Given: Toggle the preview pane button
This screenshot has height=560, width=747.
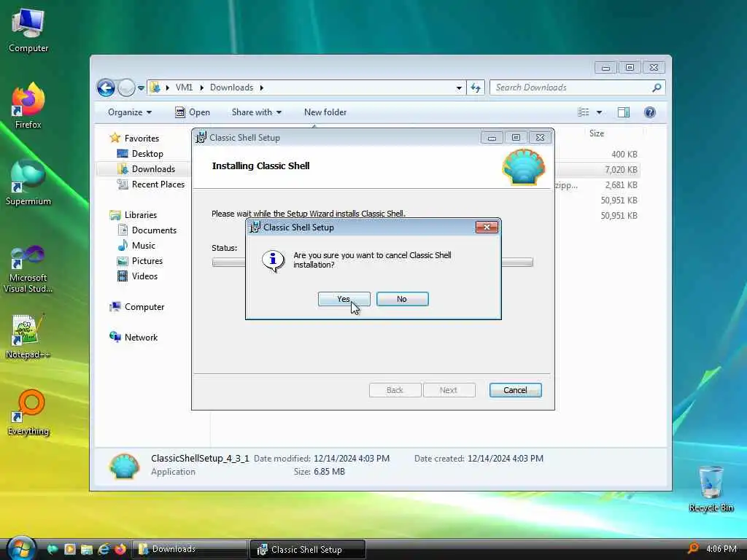Looking at the screenshot, I should tap(624, 112).
